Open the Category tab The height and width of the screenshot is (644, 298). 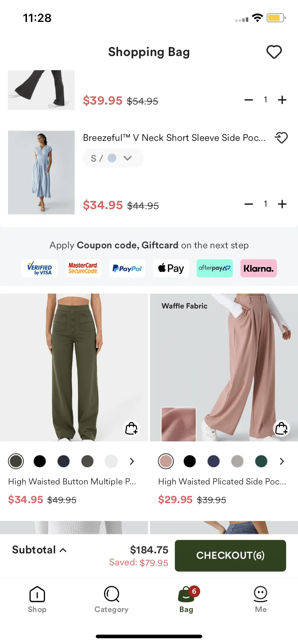tap(112, 599)
